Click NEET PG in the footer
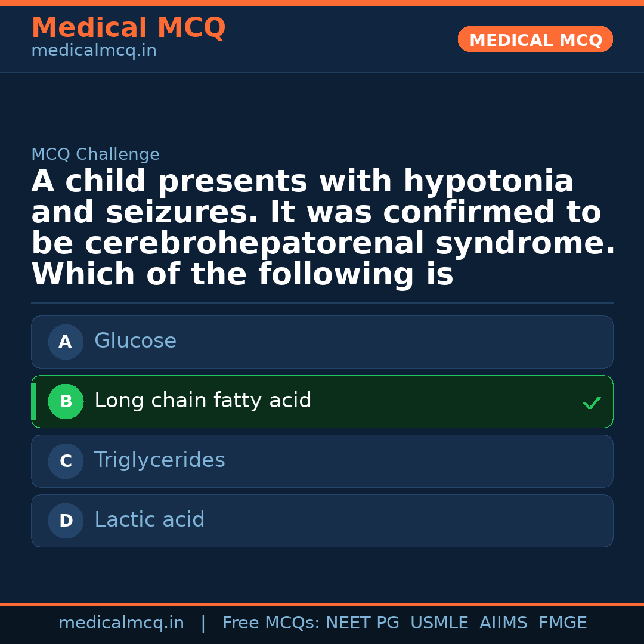644x644 pixels. 363,623
